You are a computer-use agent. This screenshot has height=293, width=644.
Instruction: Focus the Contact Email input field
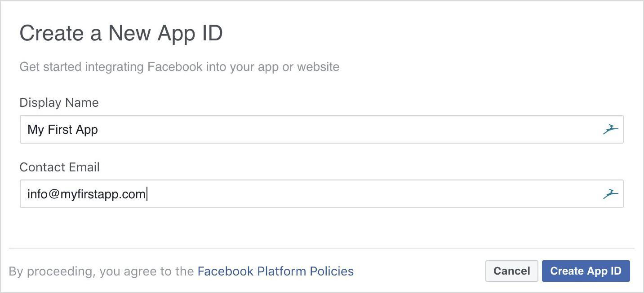point(321,194)
